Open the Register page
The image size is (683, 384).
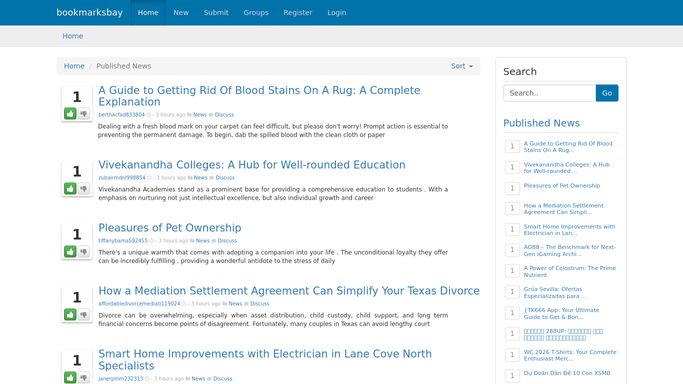298,13
